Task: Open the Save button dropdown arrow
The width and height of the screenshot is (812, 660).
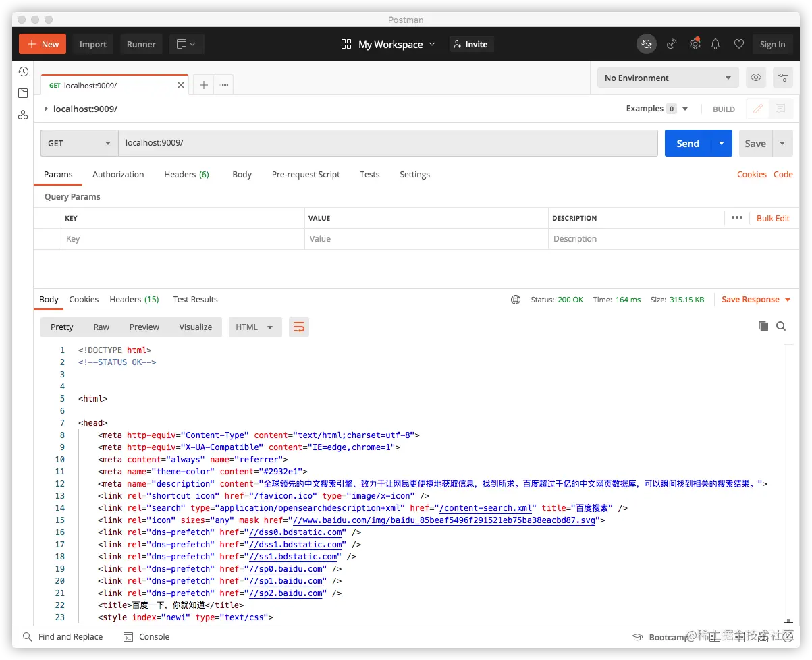Action: click(x=782, y=143)
